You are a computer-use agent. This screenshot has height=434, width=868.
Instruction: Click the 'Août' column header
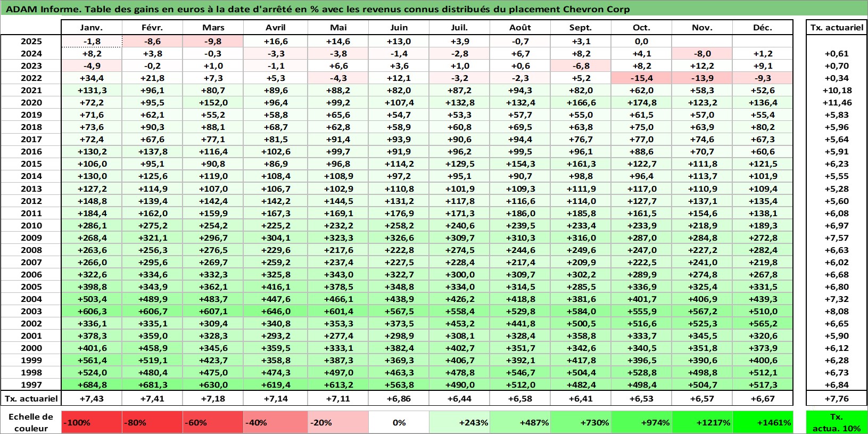click(520, 28)
